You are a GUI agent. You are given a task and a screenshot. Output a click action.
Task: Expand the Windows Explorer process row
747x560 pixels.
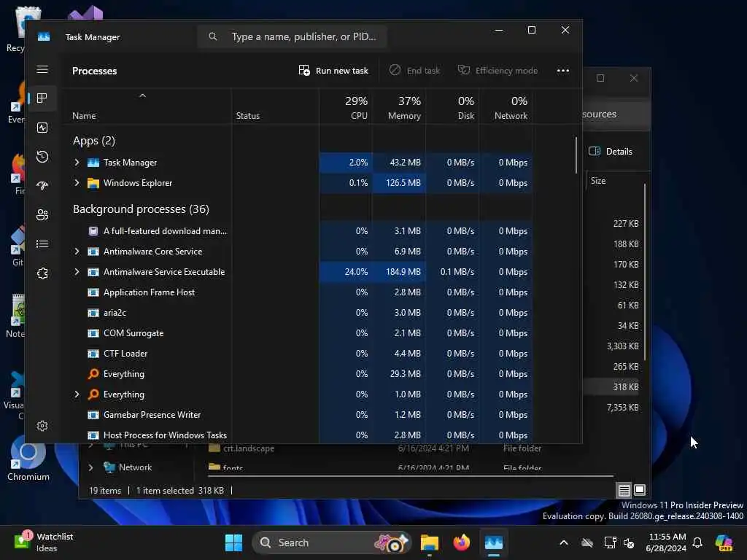77,183
